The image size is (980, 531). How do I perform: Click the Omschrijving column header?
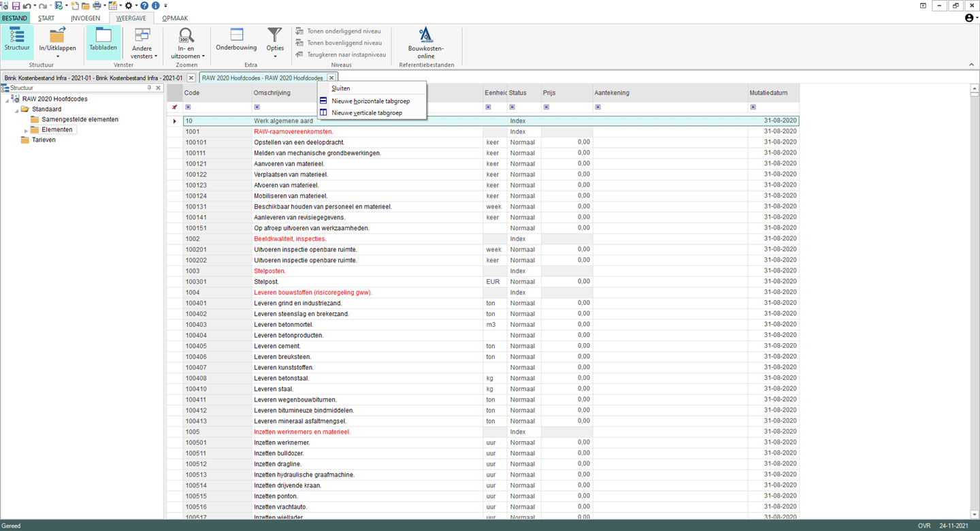pyautogui.click(x=367, y=93)
